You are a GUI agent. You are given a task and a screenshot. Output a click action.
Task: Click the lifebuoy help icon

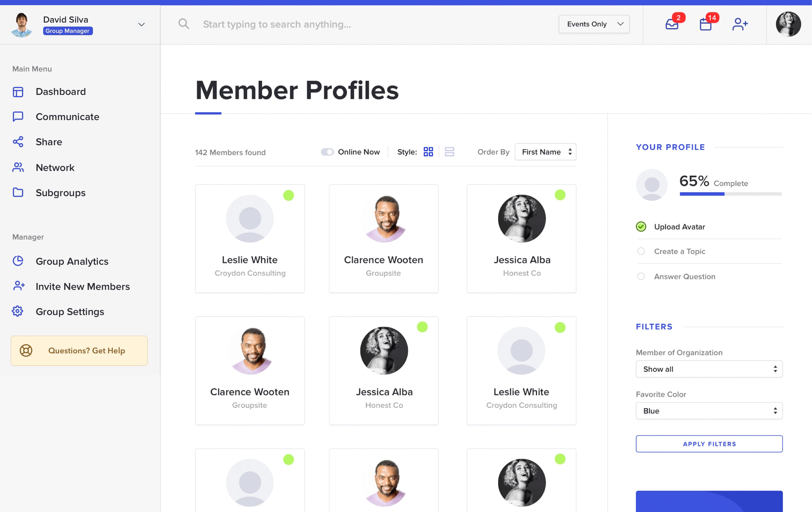pos(26,350)
